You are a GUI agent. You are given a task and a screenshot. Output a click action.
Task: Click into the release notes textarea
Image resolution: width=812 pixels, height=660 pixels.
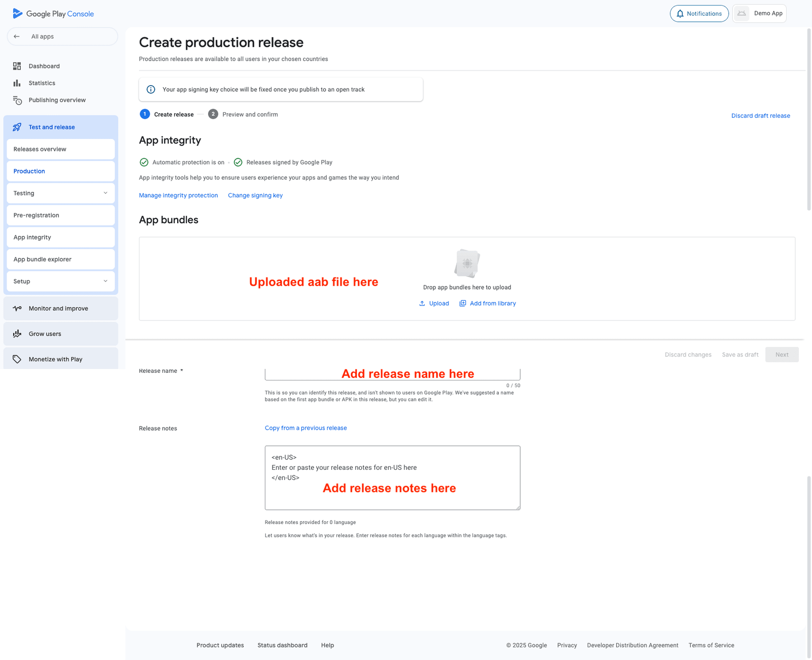coord(392,478)
